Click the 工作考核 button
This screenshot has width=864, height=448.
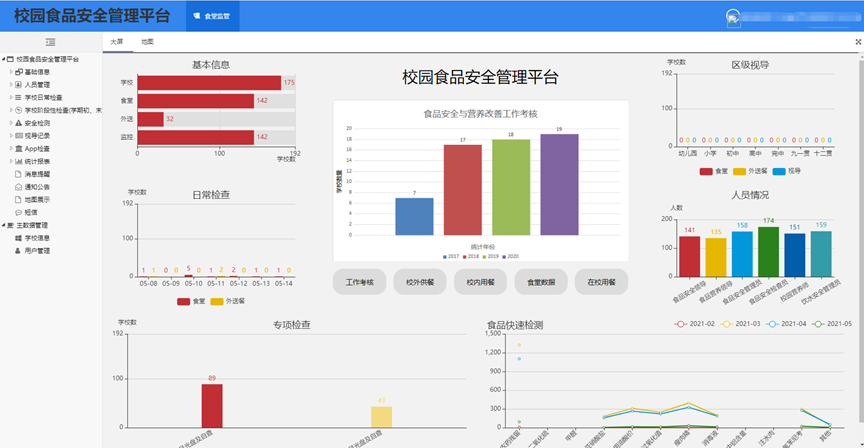[x=359, y=282]
